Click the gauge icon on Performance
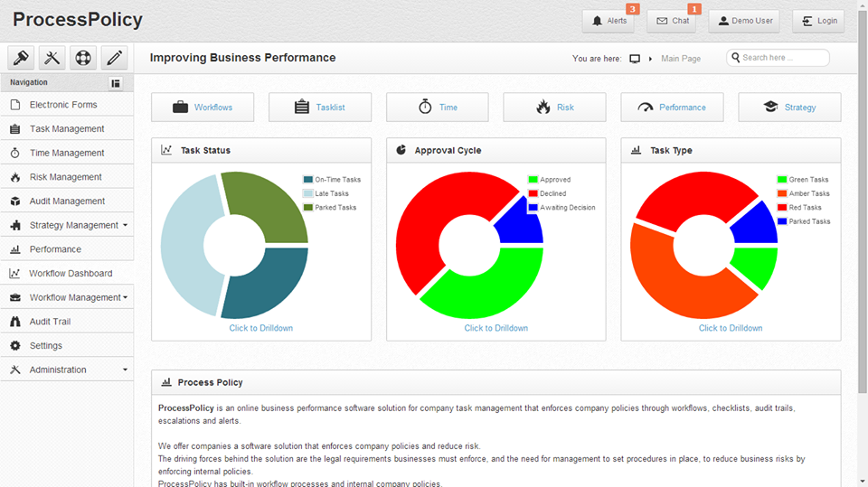Image resolution: width=868 pixels, height=487 pixels. [x=646, y=108]
